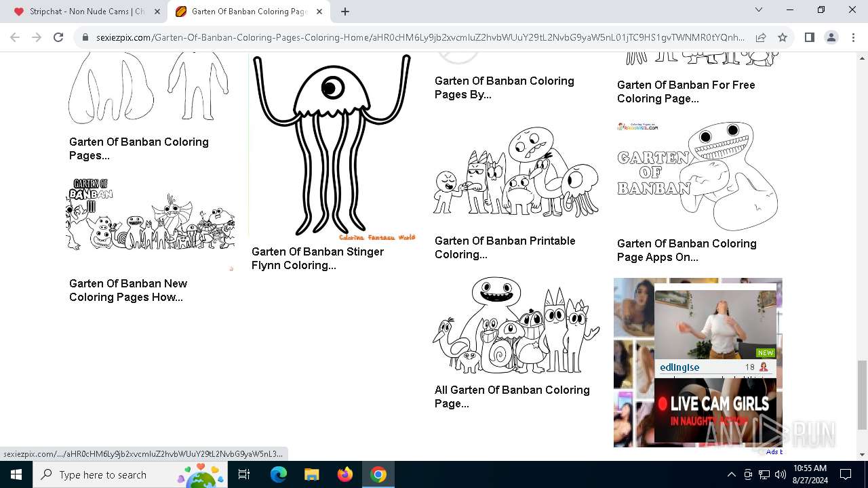Close the Garten Of Banban tab

coord(319,12)
